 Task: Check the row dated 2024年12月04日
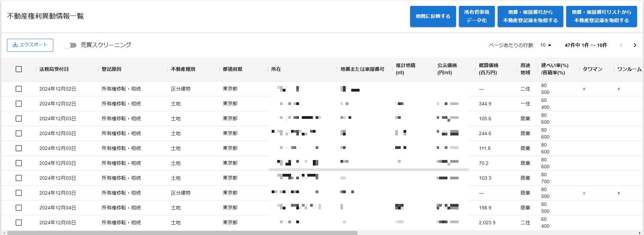[x=19, y=208]
